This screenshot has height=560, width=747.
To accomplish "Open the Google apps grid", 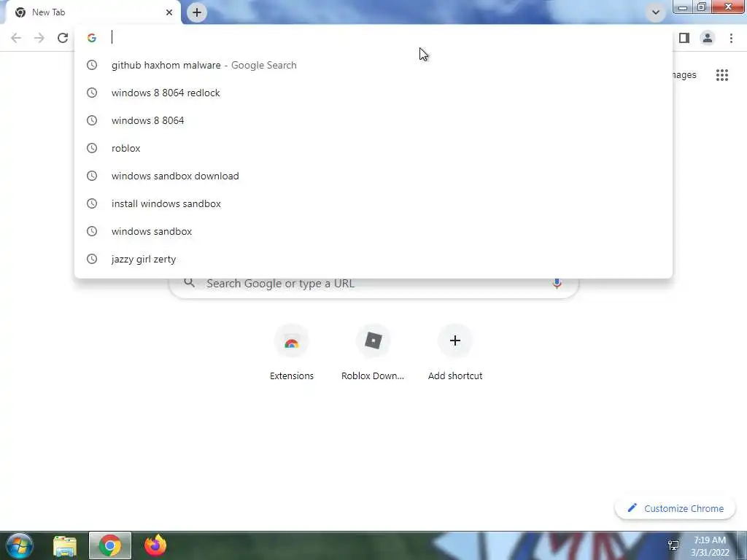I will [721, 75].
